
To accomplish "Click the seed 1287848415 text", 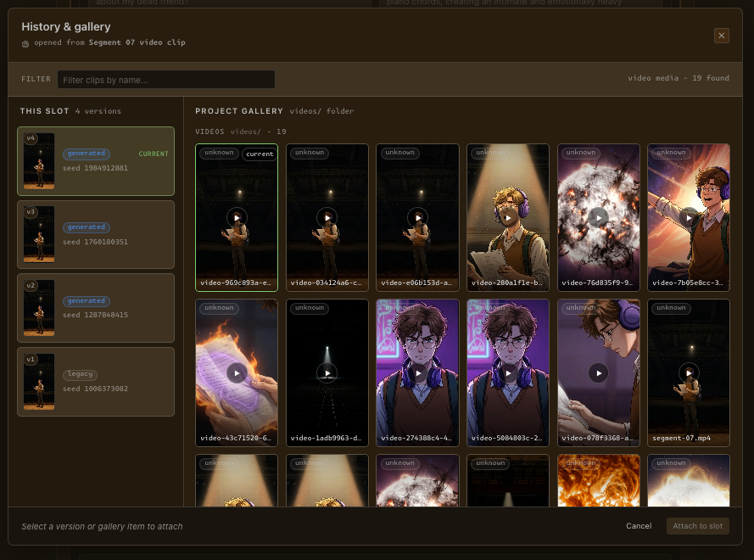I will pyautogui.click(x=95, y=315).
